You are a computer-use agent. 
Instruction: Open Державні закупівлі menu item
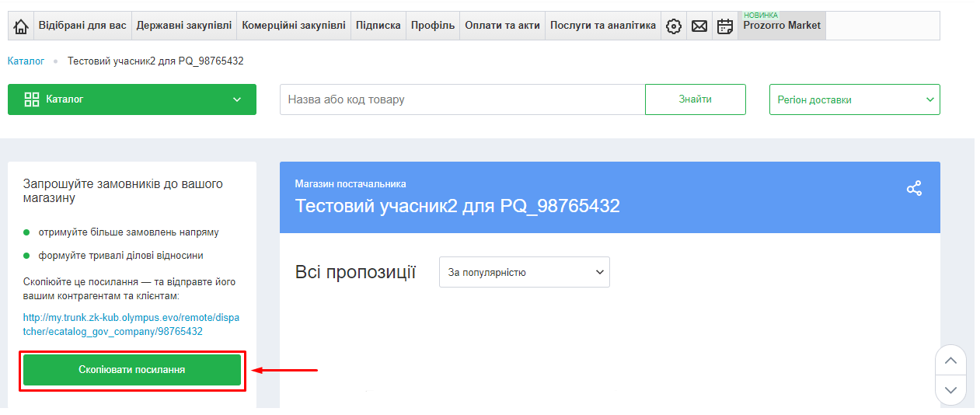(x=184, y=26)
